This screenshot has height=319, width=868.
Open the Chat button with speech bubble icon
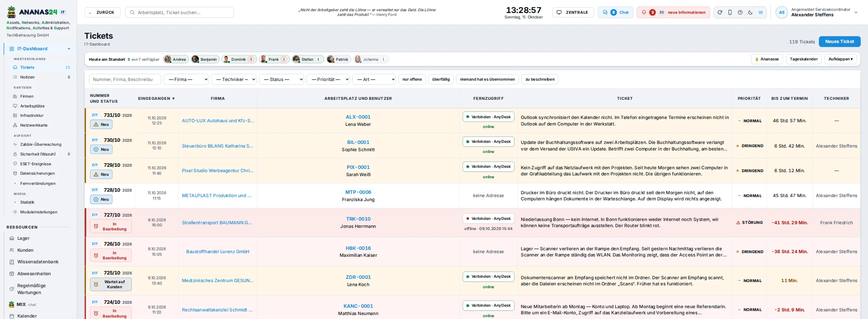coord(615,12)
